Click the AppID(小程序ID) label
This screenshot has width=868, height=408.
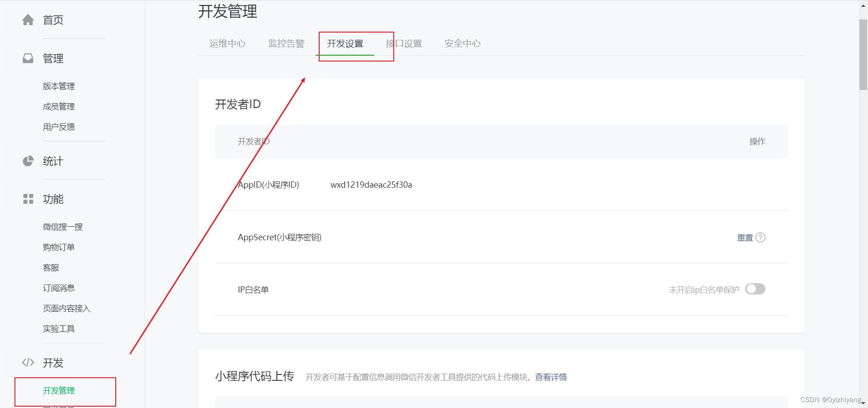coord(269,185)
